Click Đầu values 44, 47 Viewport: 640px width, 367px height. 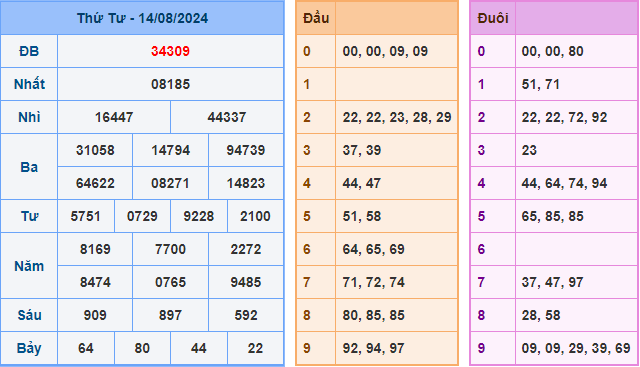[362, 183]
